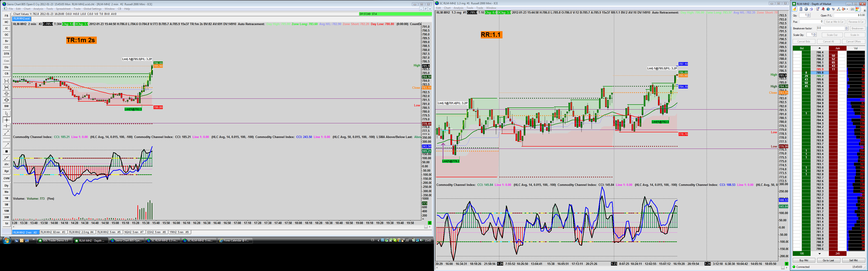The image size is (868, 271).
Task: Select the pointer arrow tool in left sidebar
Action: tap(6, 113)
